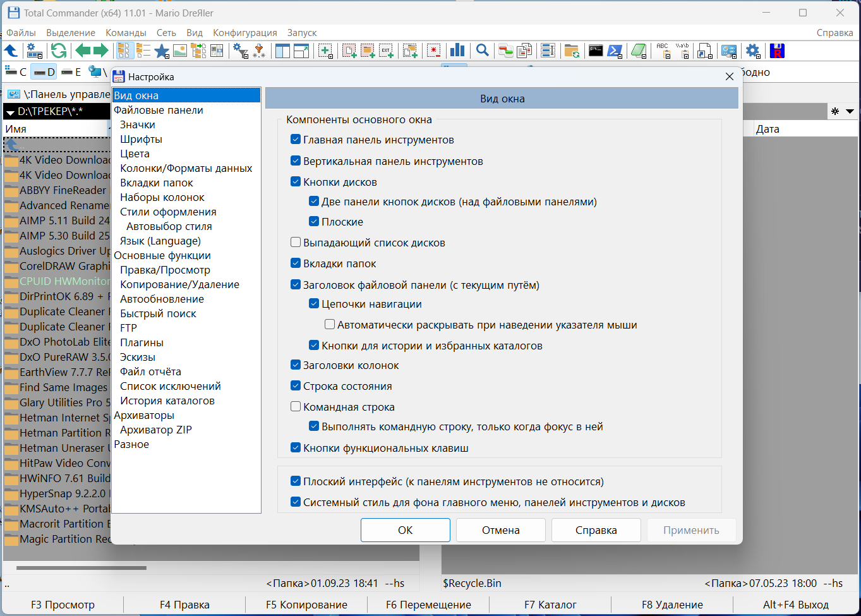Screen dimensions: 861x616
Task: Click F7 Каталог button
Action: tap(550, 605)
